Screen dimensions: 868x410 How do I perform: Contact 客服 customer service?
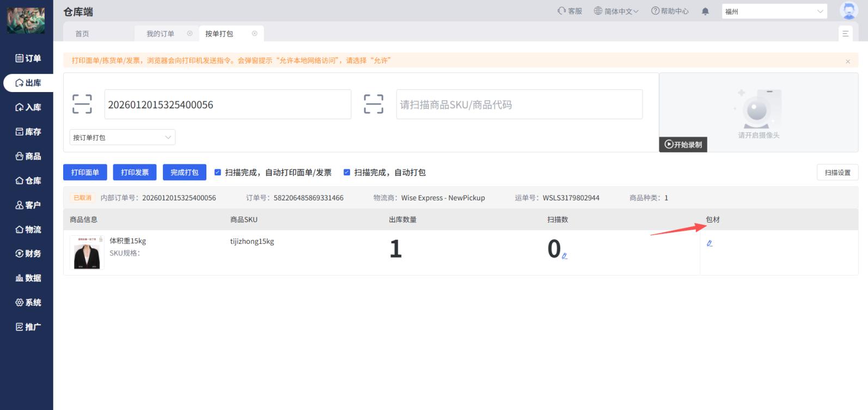[x=570, y=11]
